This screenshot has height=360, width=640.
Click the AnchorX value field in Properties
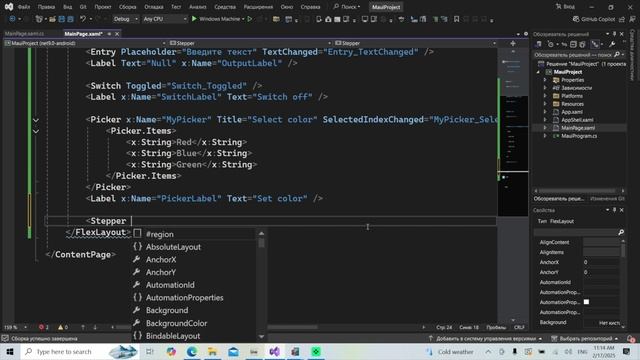click(x=601, y=262)
